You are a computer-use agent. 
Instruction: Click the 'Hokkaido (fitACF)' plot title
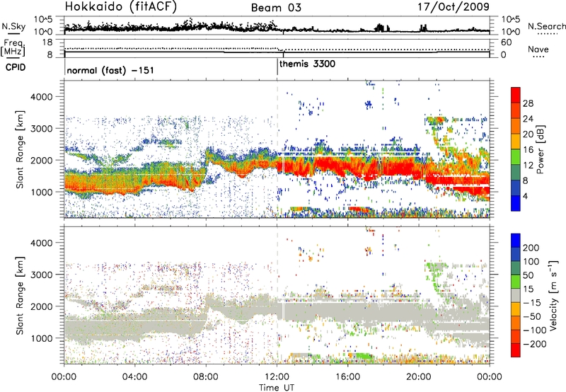tap(121, 7)
